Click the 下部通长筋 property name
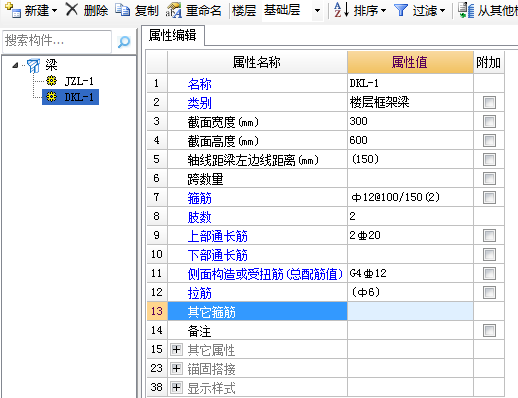Image resolution: width=518 pixels, height=398 pixels. 217,255
